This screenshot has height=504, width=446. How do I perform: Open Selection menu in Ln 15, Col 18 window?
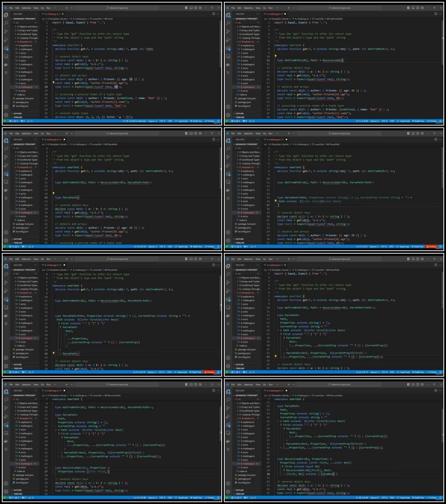click(x=26, y=133)
